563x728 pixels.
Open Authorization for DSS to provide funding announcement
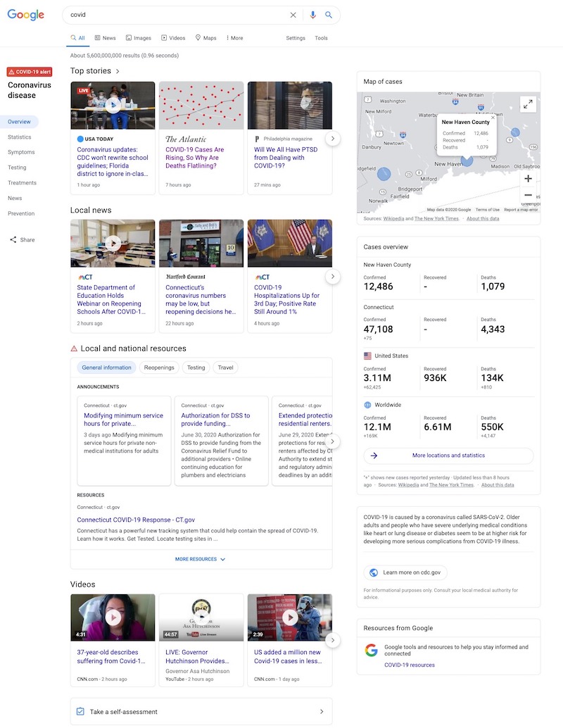pos(215,419)
